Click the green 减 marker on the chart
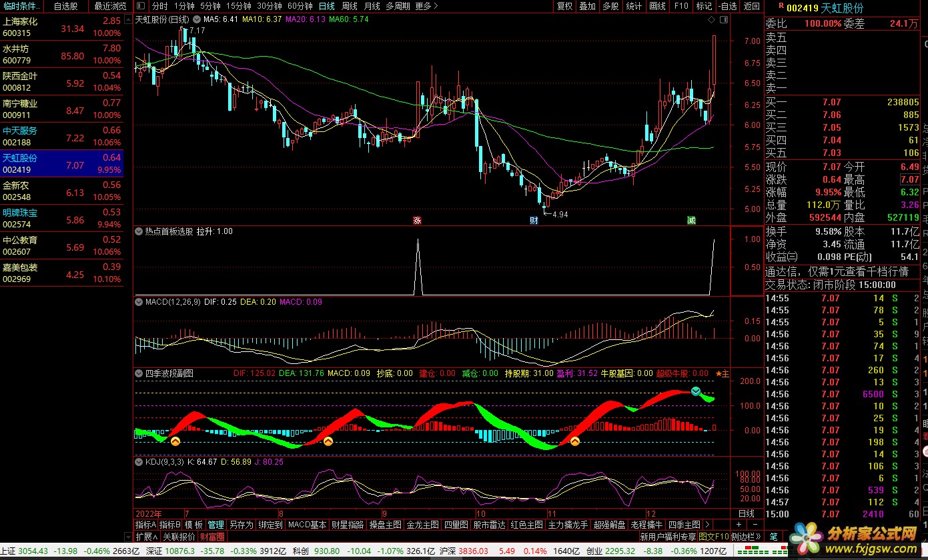The width and height of the screenshot is (928, 560). (692, 220)
